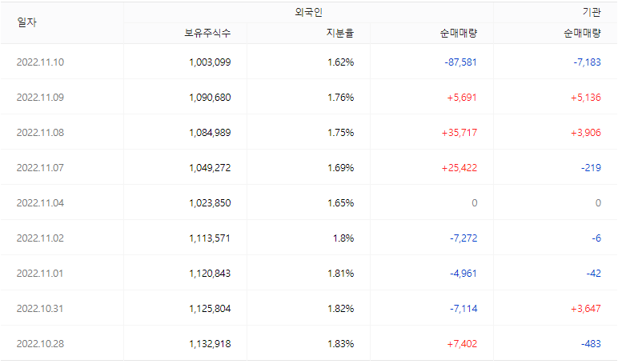Click the ownership ratio 1.62%
This screenshot has height=364, width=618.
click(x=340, y=62)
